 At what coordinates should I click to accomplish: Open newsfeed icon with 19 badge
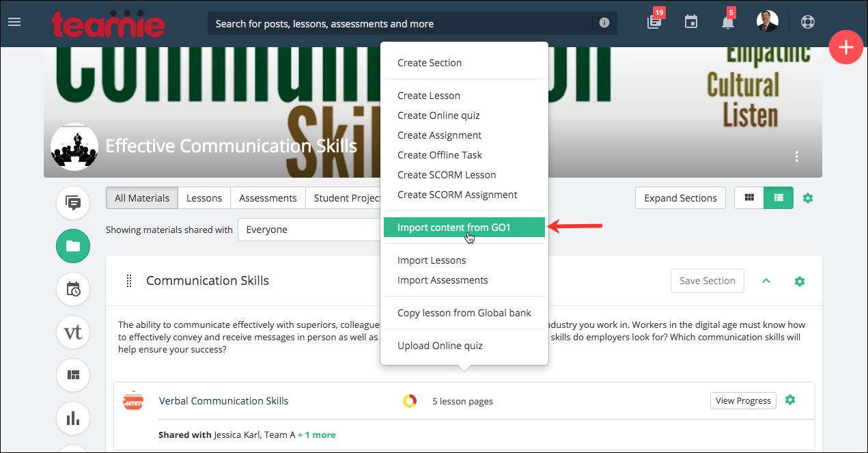654,22
